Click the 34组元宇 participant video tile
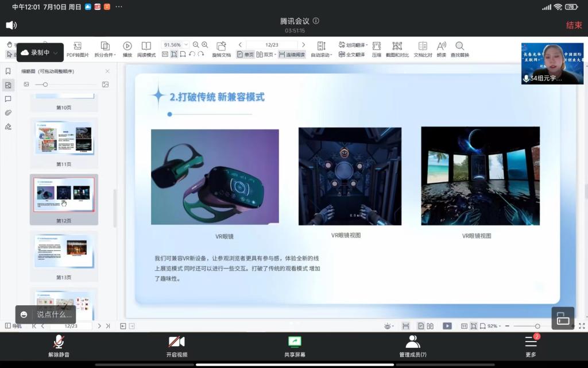Image resolution: width=588 pixels, height=368 pixels. pyautogui.click(x=552, y=63)
